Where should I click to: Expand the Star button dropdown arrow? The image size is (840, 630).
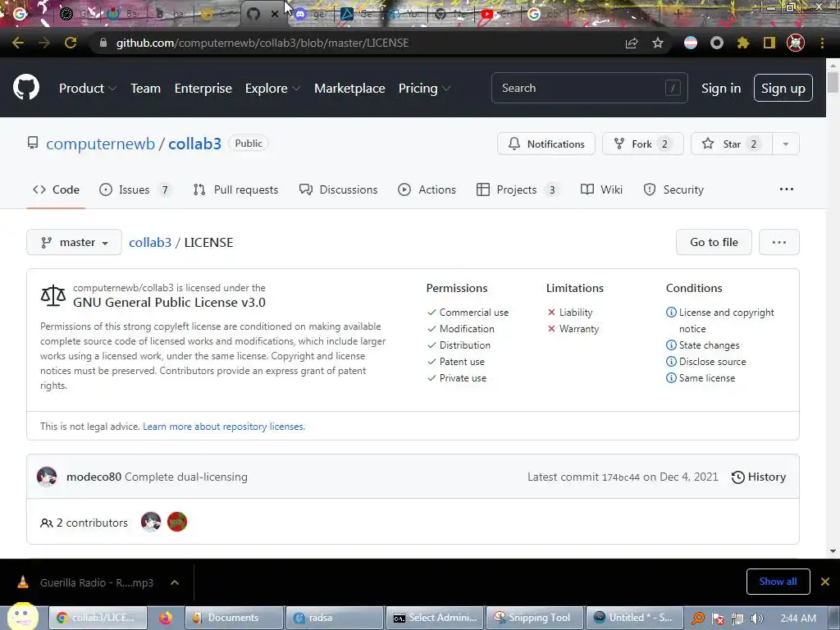785,144
